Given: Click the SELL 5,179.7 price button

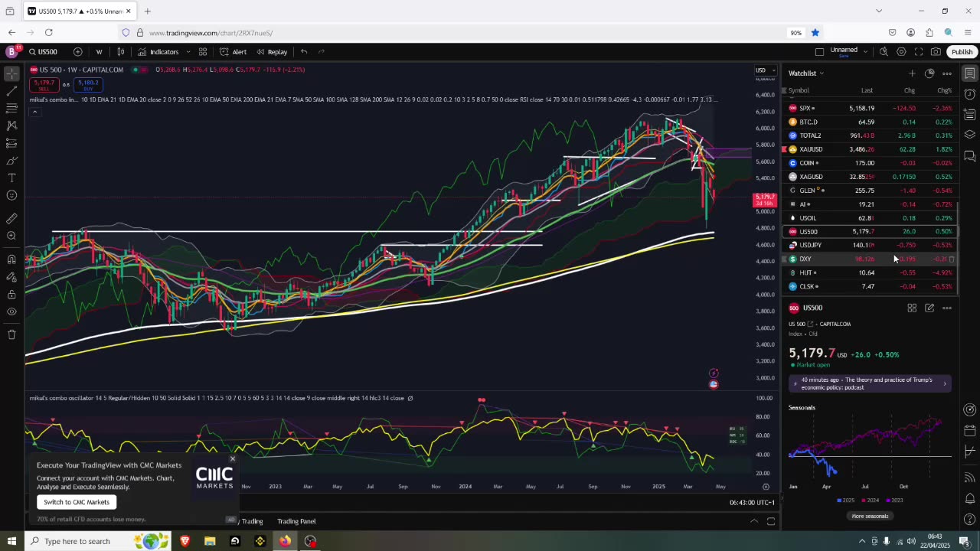Looking at the screenshot, I should click(x=44, y=83).
